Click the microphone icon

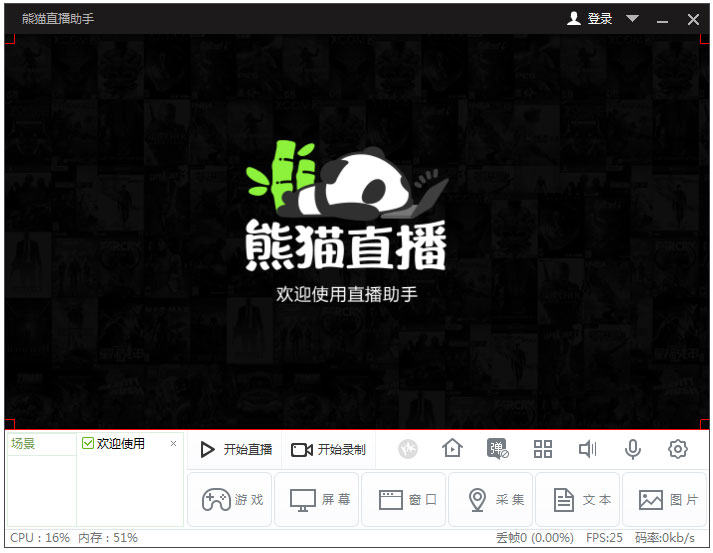(633, 449)
